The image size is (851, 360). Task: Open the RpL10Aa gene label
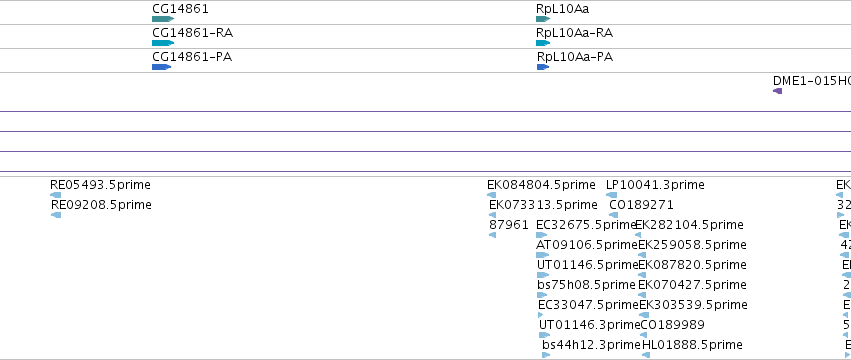(563, 9)
